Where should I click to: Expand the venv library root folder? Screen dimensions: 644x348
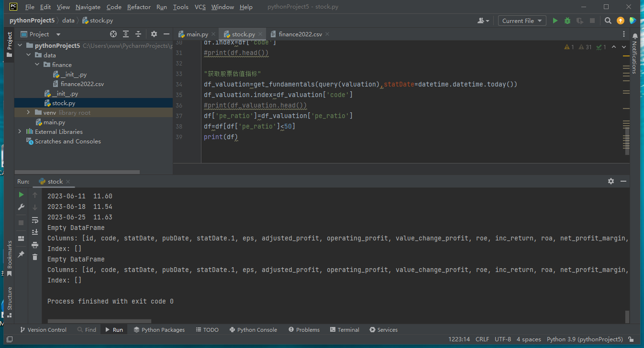(x=29, y=112)
